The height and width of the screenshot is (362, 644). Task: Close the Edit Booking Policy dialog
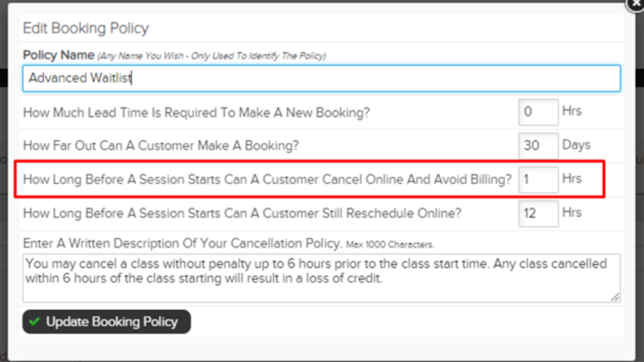(x=636, y=4)
